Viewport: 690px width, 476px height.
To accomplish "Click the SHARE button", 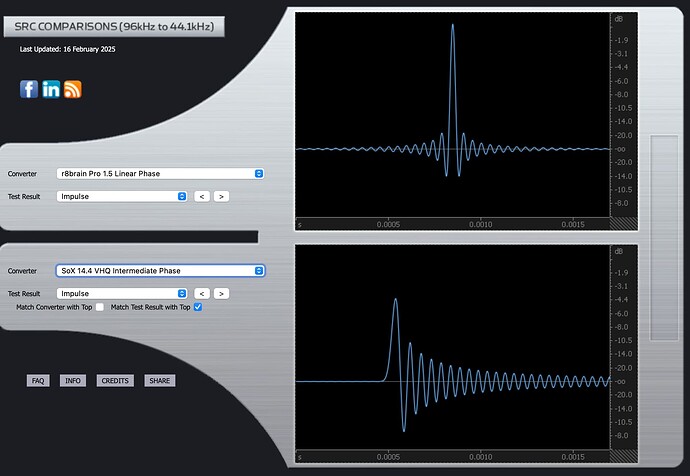I will tap(160, 381).
